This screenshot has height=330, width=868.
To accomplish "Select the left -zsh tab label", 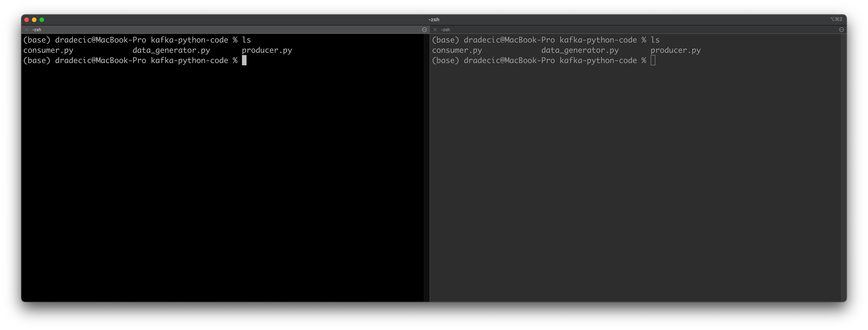I will (x=37, y=30).
